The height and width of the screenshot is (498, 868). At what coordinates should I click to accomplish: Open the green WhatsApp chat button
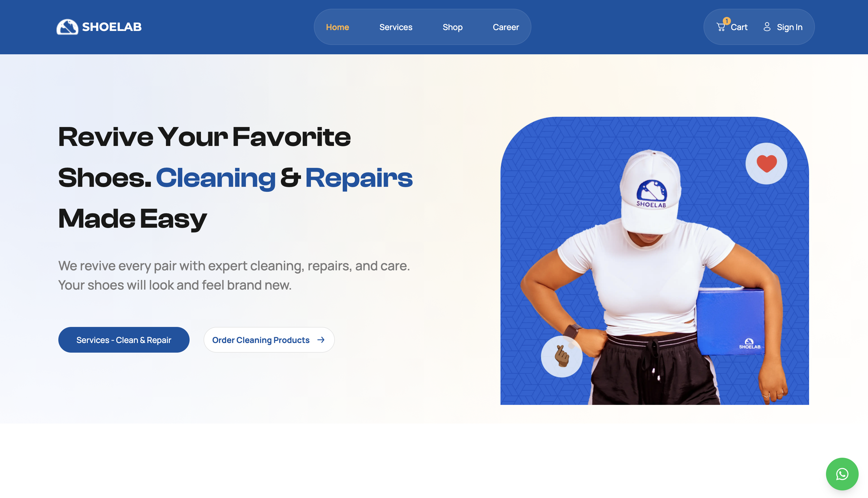(x=842, y=474)
